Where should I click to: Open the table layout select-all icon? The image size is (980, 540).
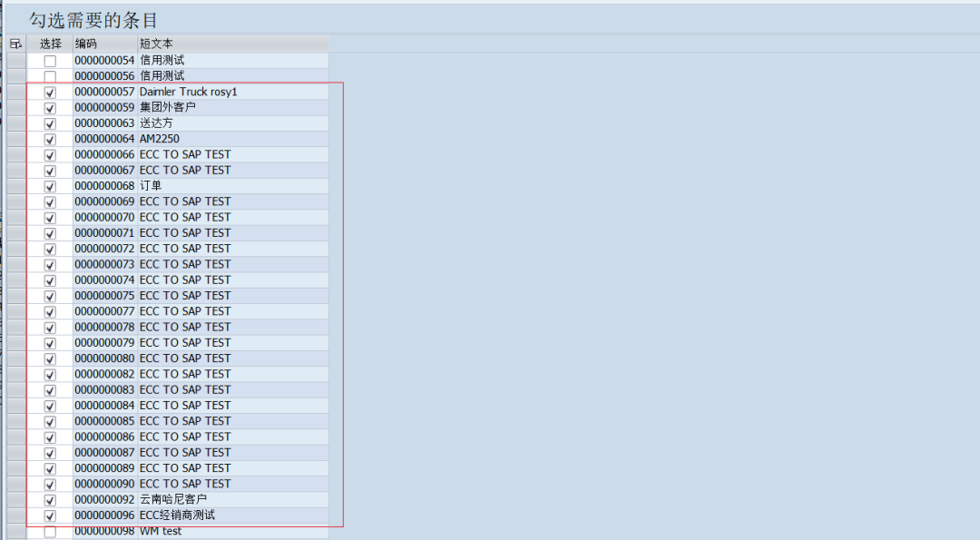(x=16, y=44)
